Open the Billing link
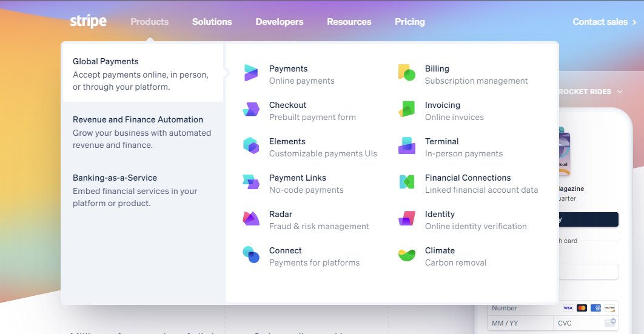The image size is (644, 334). pyautogui.click(x=437, y=68)
